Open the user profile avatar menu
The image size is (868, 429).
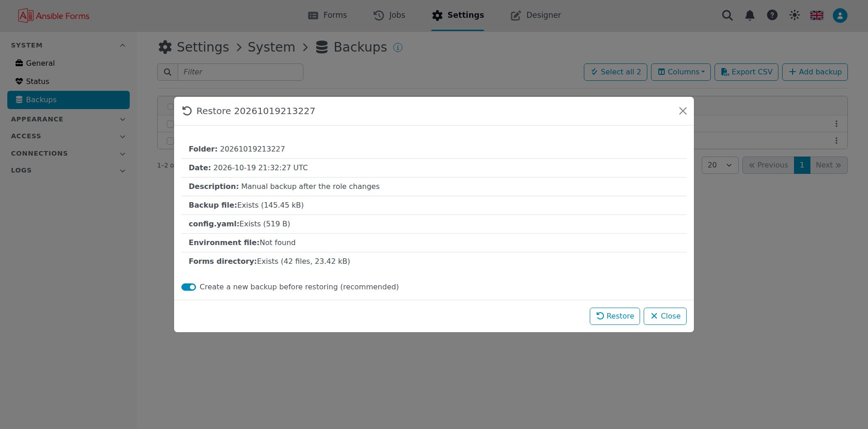point(840,16)
